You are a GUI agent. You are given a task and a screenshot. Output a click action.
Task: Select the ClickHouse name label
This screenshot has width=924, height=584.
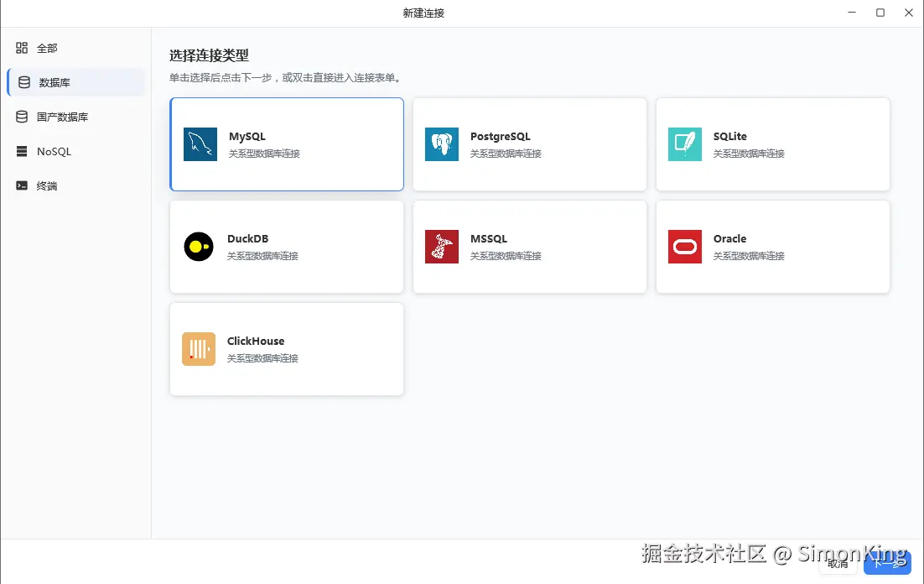point(256,341)
